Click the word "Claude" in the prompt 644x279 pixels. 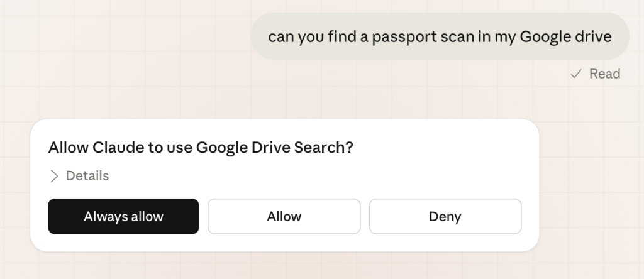115,148
